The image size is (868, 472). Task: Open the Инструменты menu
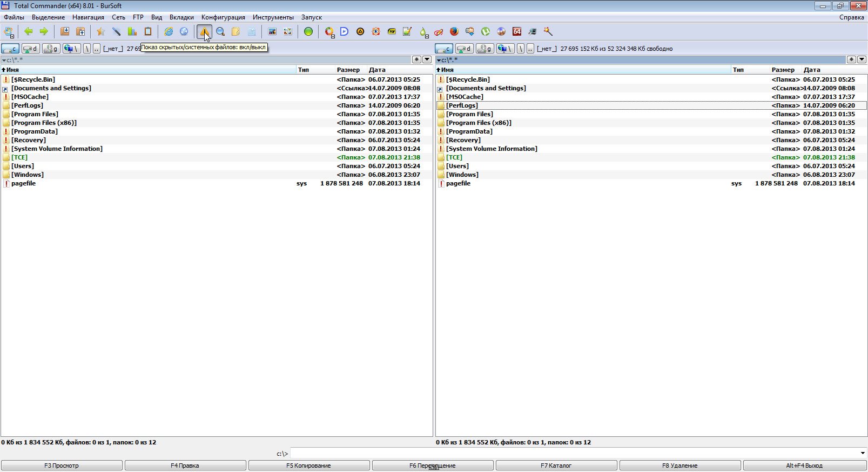pyautogui.click(x=273, y=17)
